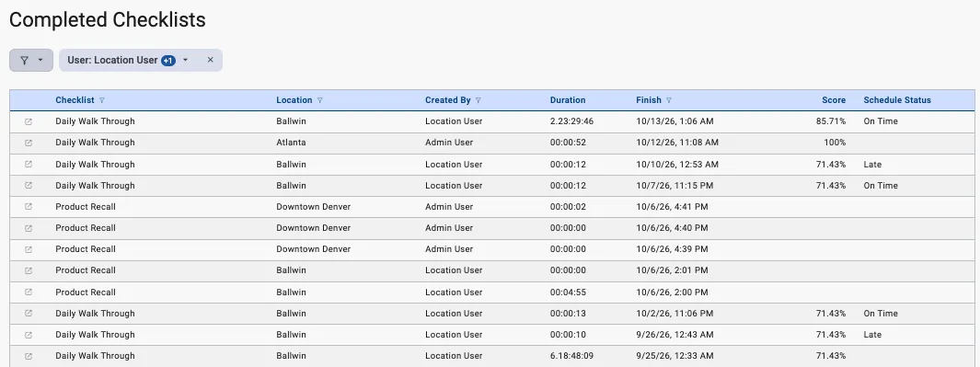The width and height of the screenshot is (980, 367).
Task: Click Late status for 9/26/26 row
Action: click(x=872, y=335)
